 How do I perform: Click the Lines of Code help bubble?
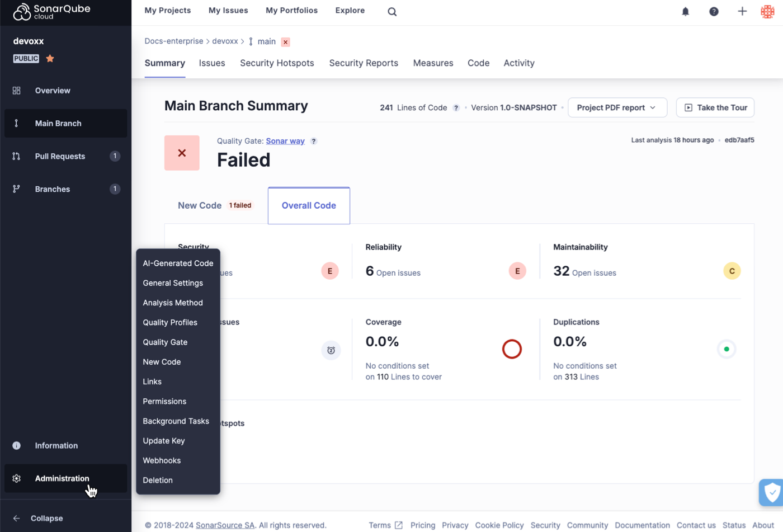(456, 107)
